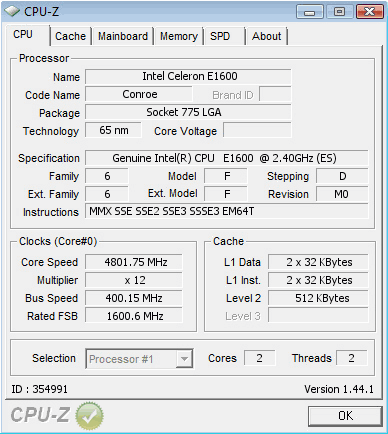
Task: Click the L1 Data cache value
Action: tap(318, 262)
